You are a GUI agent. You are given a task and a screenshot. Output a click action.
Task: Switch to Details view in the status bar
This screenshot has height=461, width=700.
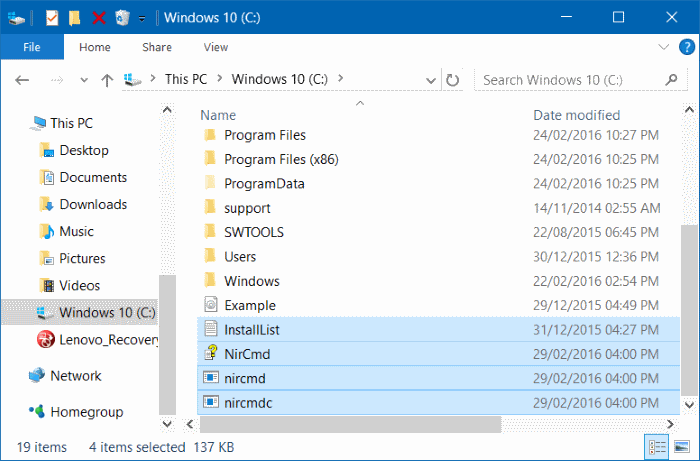657,447
